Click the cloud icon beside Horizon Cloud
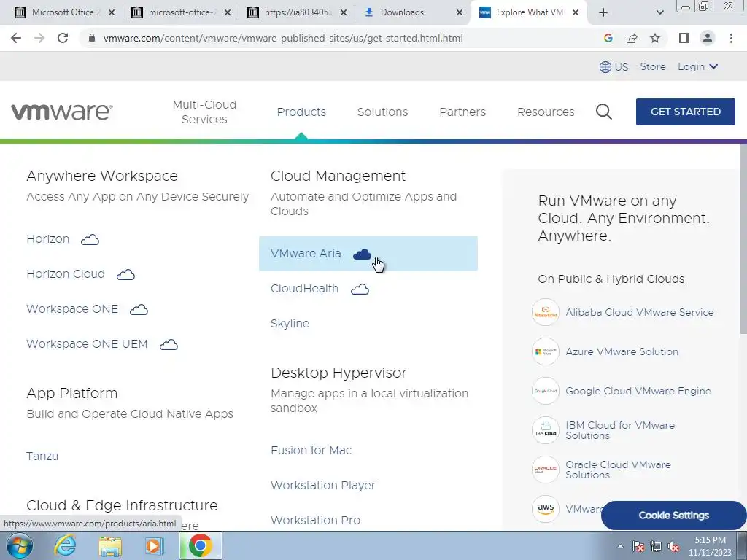747x560 pixels. coord(125,274)
